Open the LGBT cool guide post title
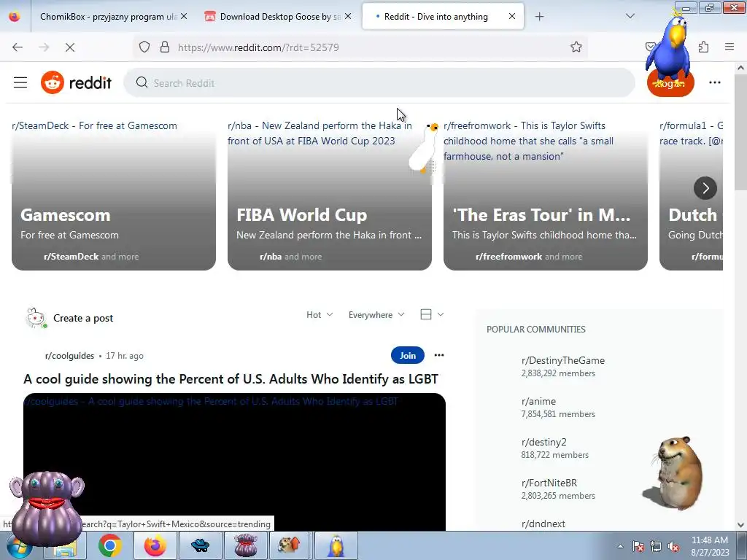Viewport: 747px width, 560px height. (x=231, y=379)
